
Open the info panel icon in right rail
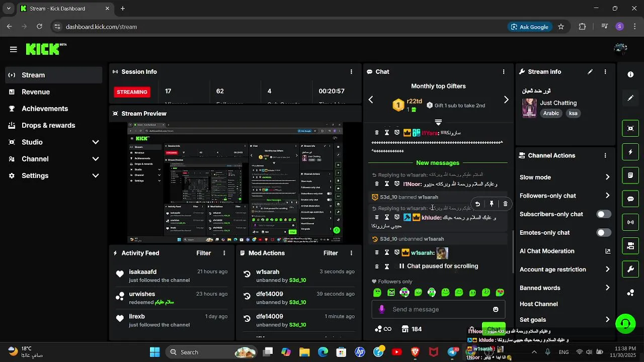click(630, 74)
